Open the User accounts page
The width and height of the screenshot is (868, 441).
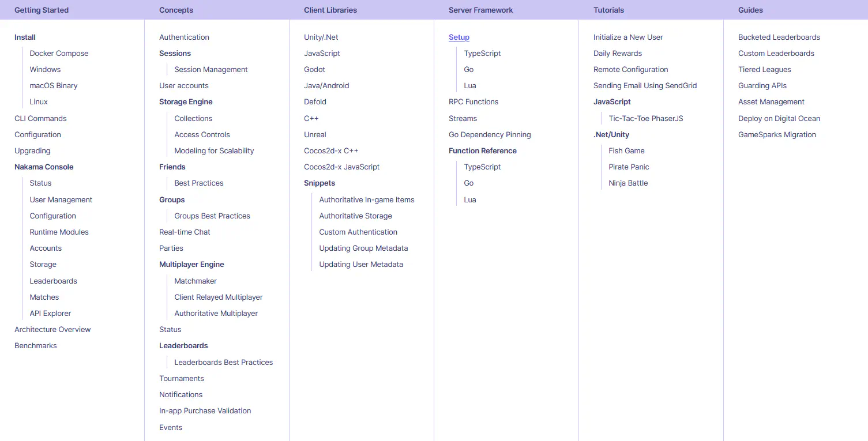point(184,85)
